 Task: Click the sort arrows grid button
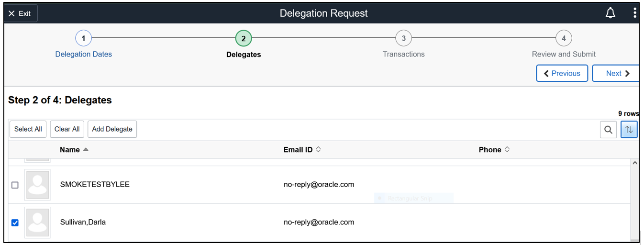coord(629,130)
